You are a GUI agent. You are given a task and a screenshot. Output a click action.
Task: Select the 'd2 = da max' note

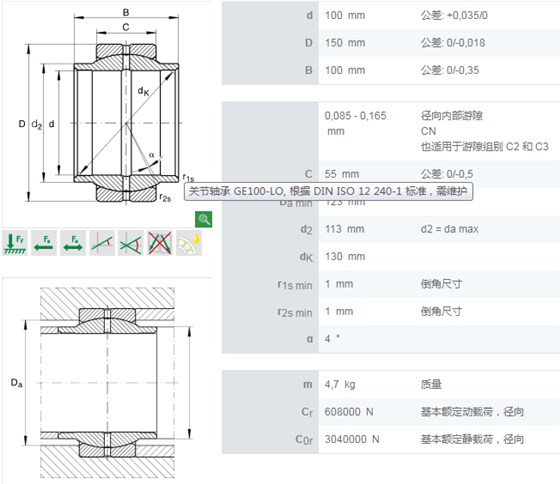[x=450, y=229]
